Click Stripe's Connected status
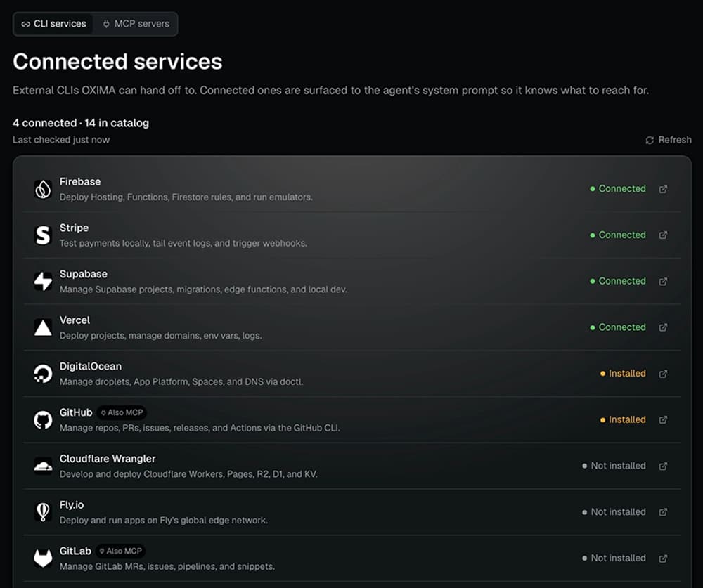The width and height of the screenshot is (703, 588). [618, 235]
